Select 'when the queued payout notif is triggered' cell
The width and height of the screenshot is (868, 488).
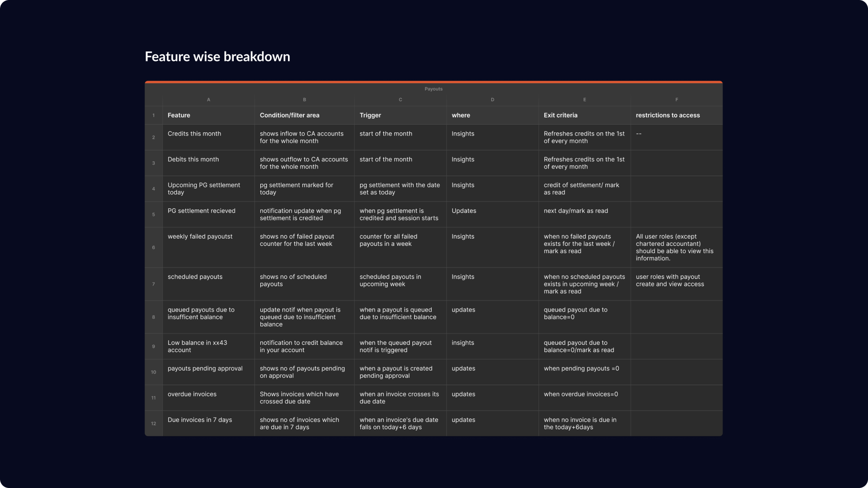[x=400, y=347]
